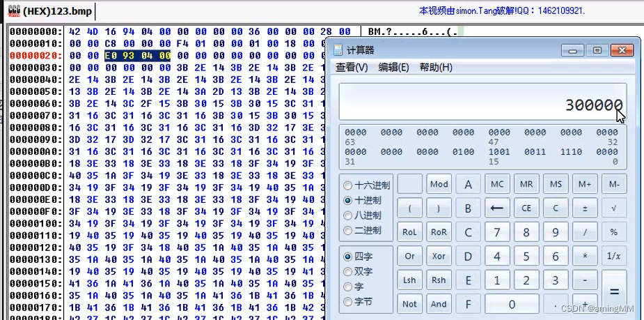The image size is (644, 320).
Task: Click the Rsh right shift button
Action: click(439, 280)
